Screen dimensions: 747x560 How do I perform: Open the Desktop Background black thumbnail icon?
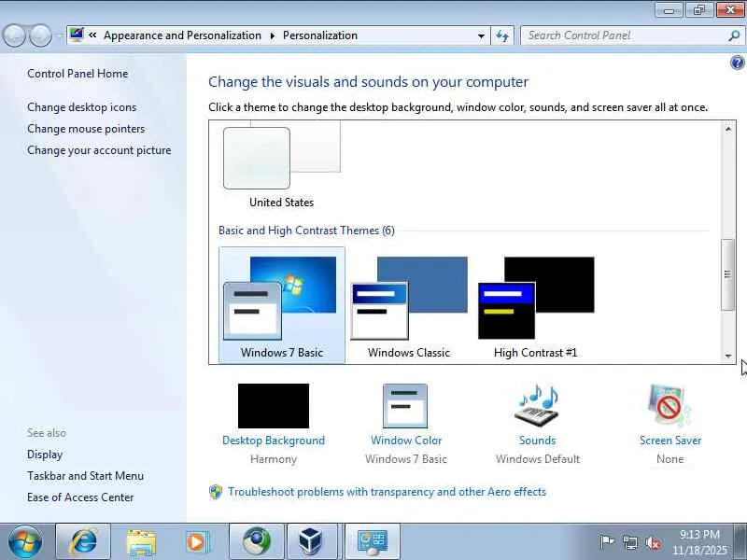(274, 406)
